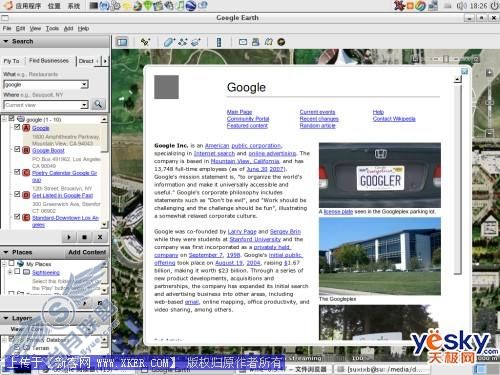Open the Contact Wikipedia link
The width and height of the screenshot is (500, 375).
tap(394, 119)
